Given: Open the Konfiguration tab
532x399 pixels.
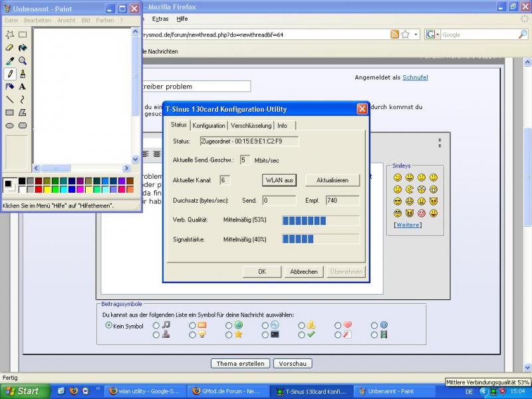Looking at the screenshot, I should [209, 126].
